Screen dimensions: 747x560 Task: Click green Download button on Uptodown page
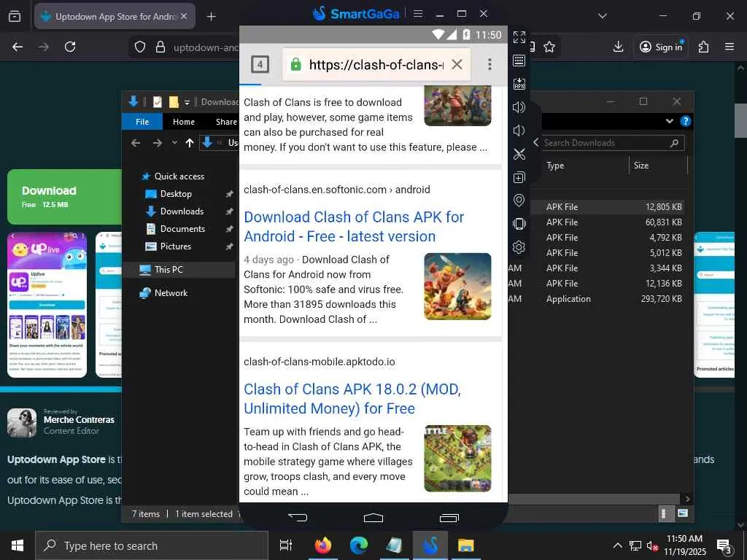point(65,197)
